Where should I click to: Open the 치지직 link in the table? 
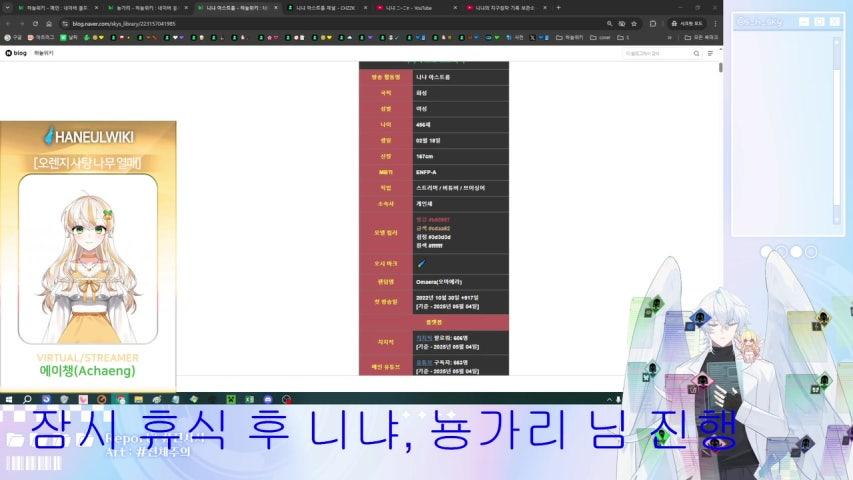pos(424,338)
